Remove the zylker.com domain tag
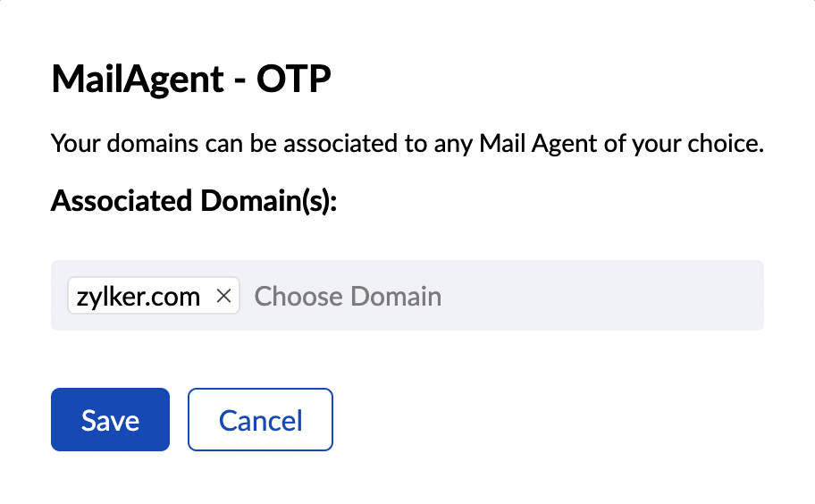 [224, 297]
